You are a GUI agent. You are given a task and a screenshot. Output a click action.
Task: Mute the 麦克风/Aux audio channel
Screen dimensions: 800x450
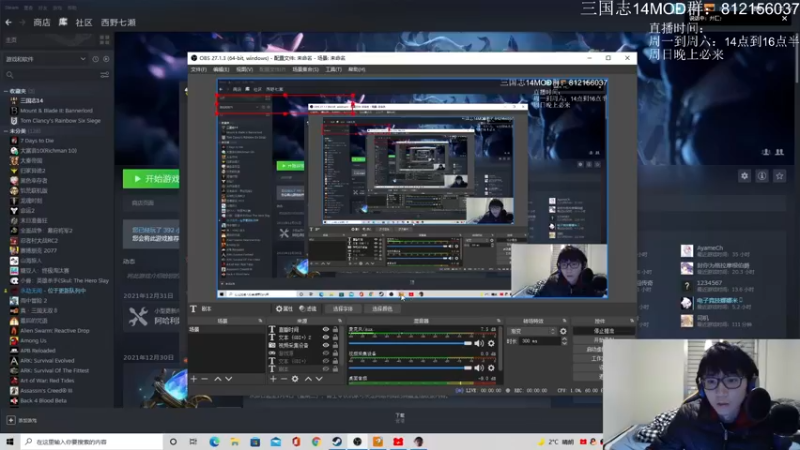tap(479, 343)
